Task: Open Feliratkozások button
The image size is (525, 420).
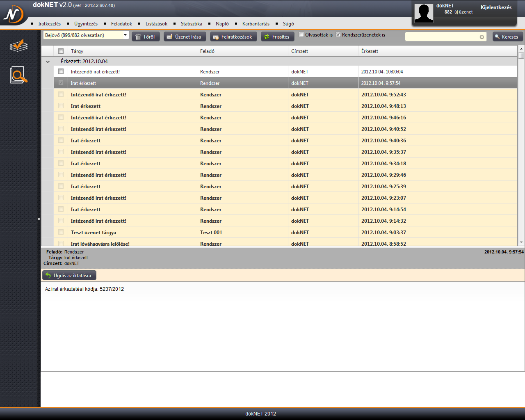Action: pyautogui.click(x=234, y=37)
